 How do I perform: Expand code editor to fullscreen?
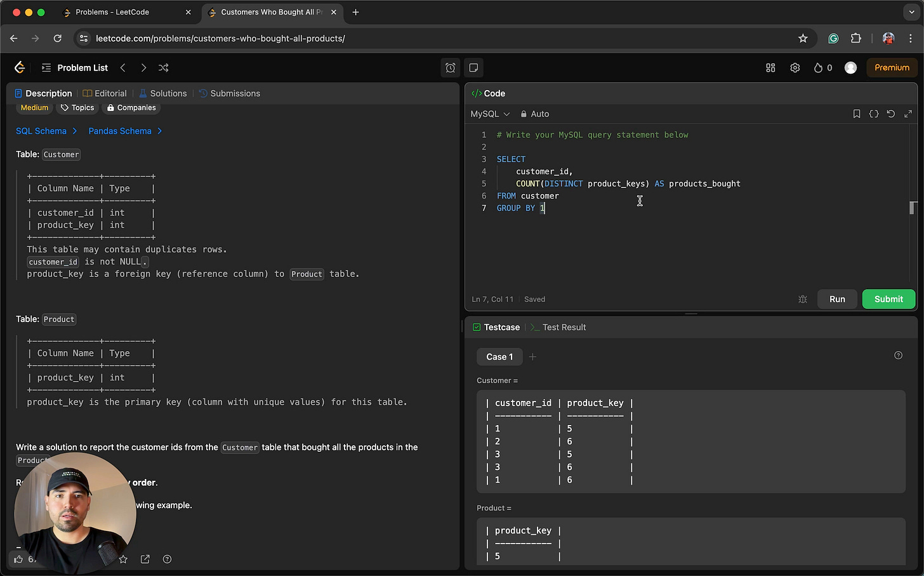[x=908, y=114]
